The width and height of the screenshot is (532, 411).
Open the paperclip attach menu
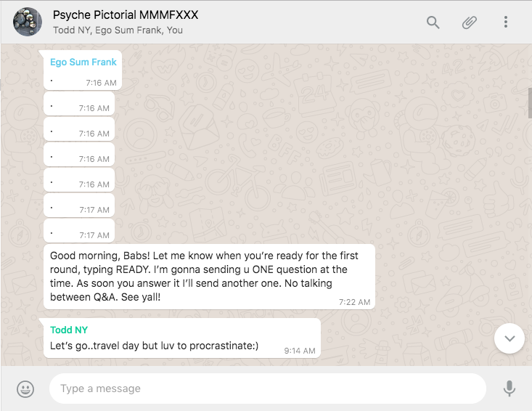tap(470, 23)
